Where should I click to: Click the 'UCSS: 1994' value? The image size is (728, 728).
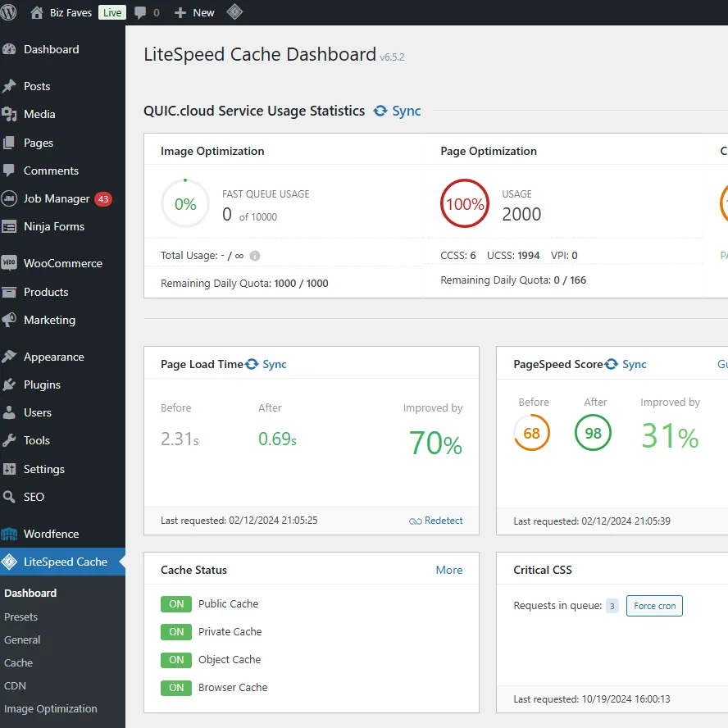coord(513,255)
